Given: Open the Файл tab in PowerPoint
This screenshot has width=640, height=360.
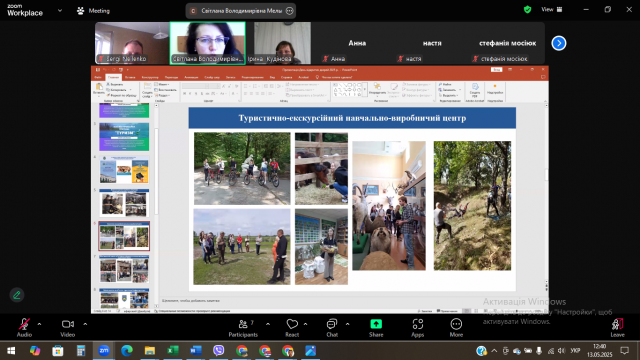Looking at the screenshot, I should (x=98, y=77).
